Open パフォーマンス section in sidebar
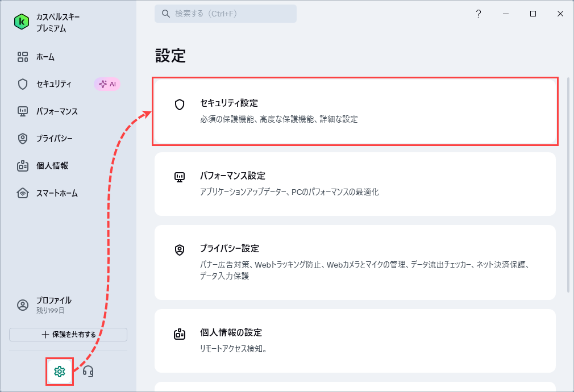Image resolution: width=574 pixels, height=392 pixels. tap(57, 111)
